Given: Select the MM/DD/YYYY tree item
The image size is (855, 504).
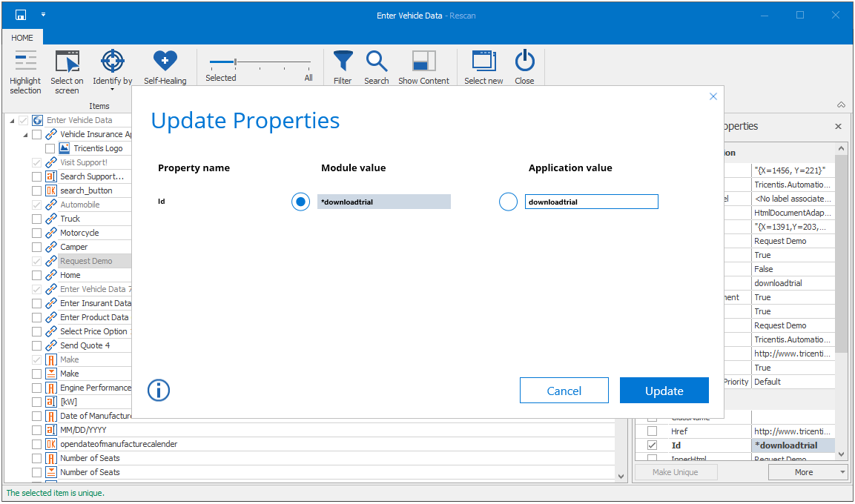Looking at the screenshot, I should pyautogui.click(x=84, y=430).
